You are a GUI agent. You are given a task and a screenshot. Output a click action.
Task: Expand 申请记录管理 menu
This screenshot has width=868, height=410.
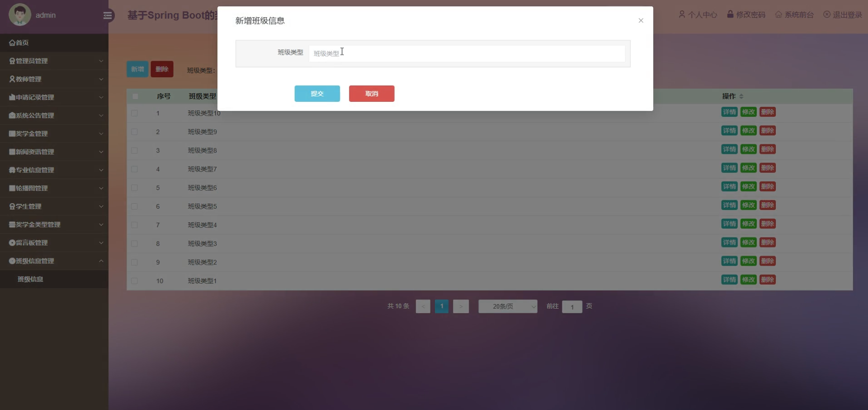(x=54, y=97)
